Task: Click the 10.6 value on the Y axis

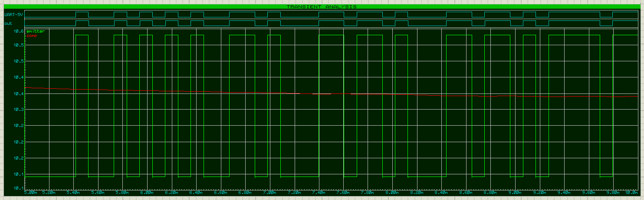Action: [18, 31]
